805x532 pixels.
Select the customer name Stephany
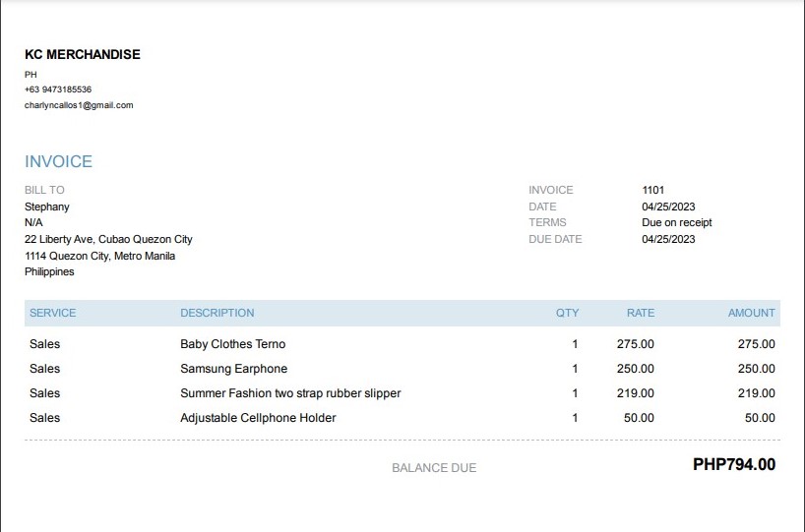(x=47, y=207)
